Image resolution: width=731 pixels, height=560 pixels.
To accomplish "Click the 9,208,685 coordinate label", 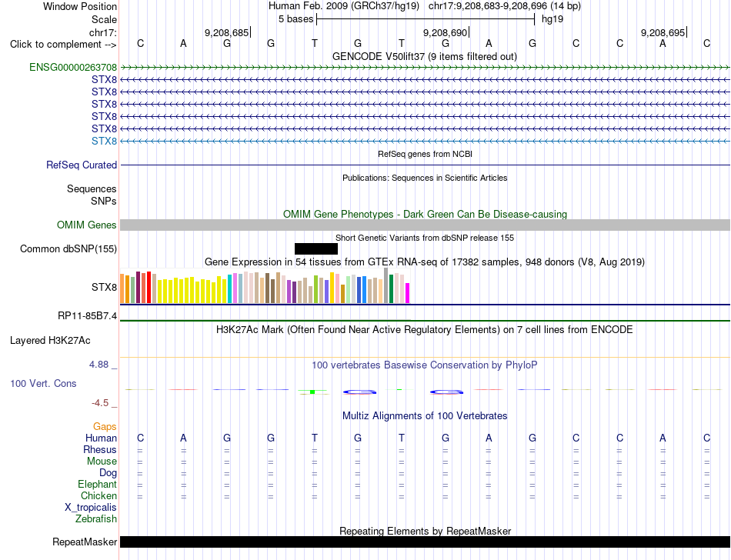I will coord(226,32).
